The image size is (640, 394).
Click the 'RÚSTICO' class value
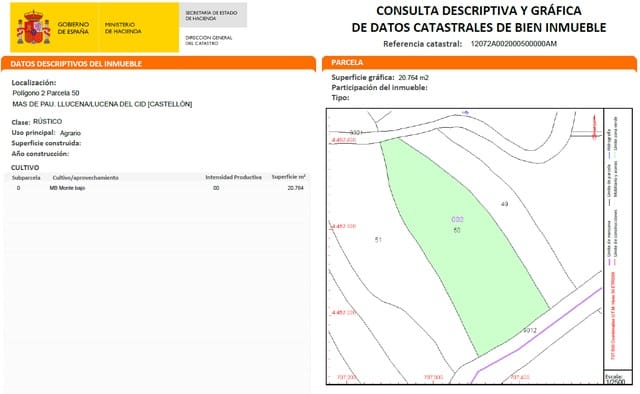pyautogui.click(x=47, y=121)
